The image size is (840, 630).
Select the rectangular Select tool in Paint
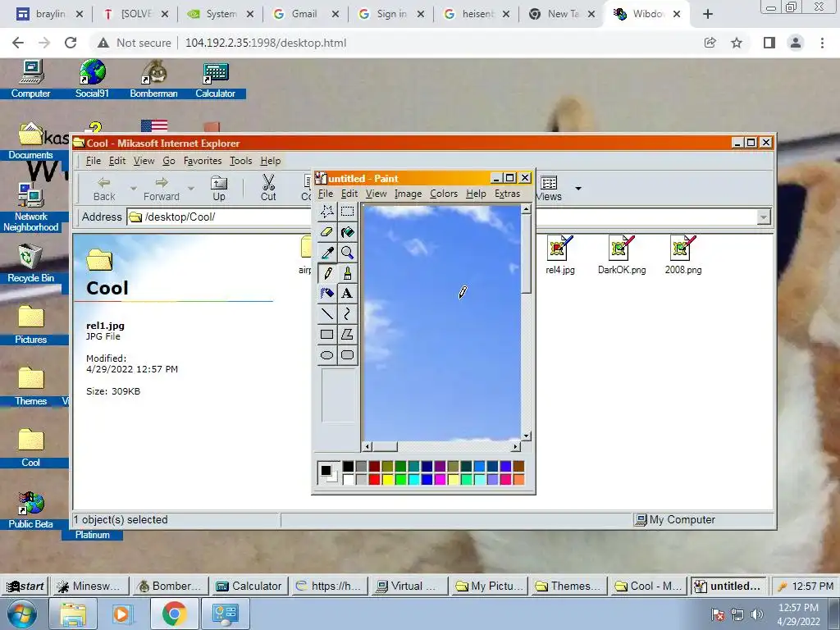(x=347, y=212)
